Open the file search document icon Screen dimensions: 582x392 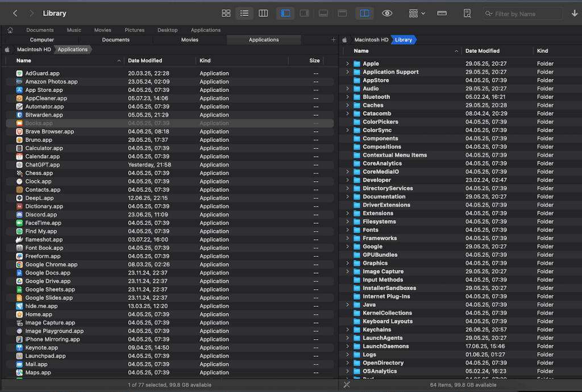(467, 14)
